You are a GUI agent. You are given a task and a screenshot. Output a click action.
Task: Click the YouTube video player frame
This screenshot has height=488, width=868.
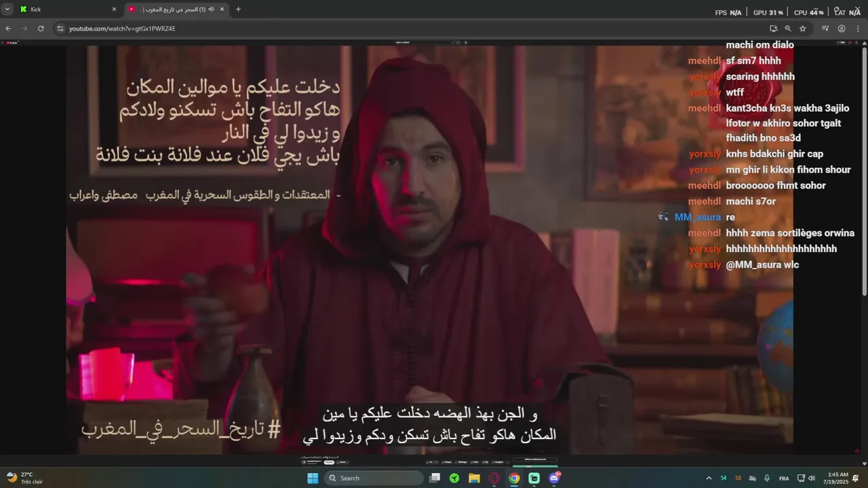429,249
